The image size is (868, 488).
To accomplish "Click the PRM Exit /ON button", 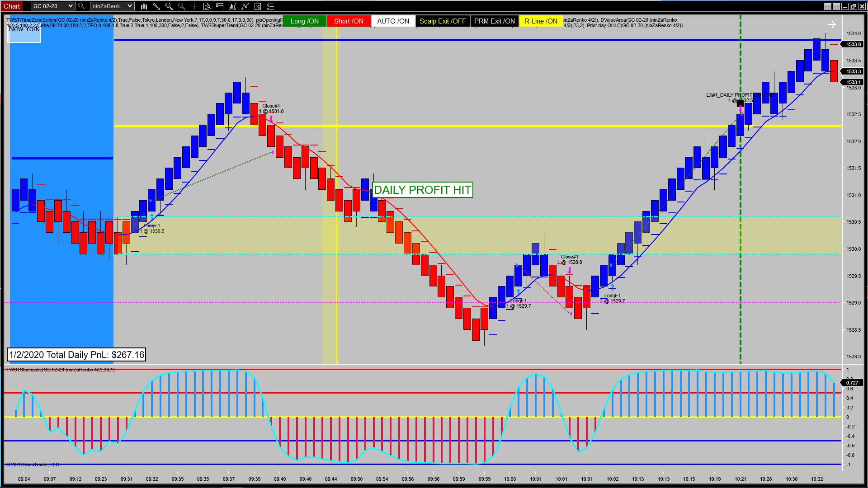I will click(494, 21).
